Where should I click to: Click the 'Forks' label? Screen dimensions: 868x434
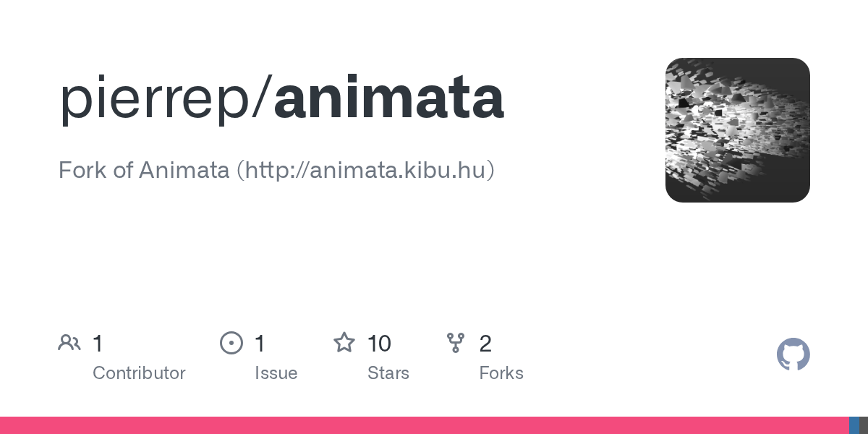501,373
